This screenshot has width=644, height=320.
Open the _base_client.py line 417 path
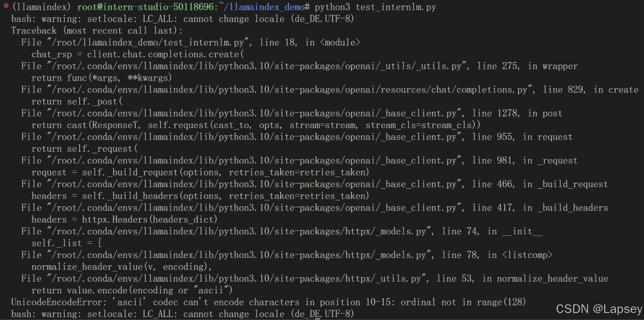(x=254, y=208)
